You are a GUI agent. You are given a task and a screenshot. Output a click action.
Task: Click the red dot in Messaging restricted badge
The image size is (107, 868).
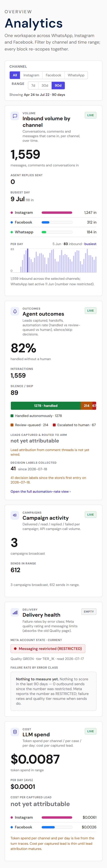point(15,649)
